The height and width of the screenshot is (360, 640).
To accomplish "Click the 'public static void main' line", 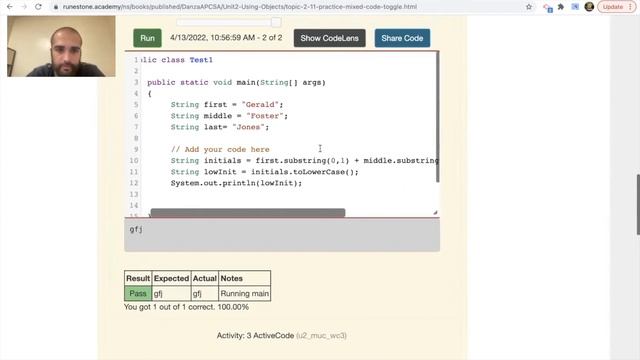I will click(x=236, y=82).
